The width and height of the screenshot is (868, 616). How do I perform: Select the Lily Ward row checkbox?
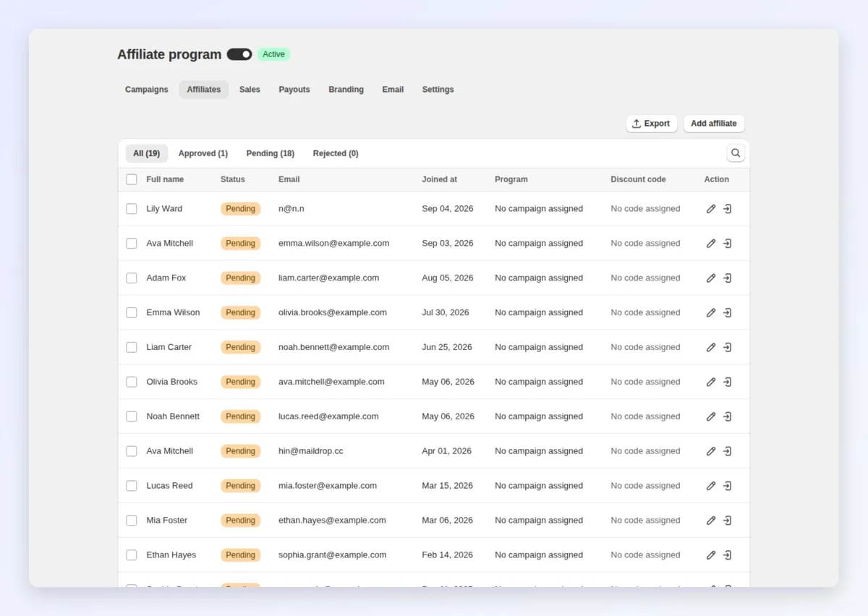coord(132,209)
